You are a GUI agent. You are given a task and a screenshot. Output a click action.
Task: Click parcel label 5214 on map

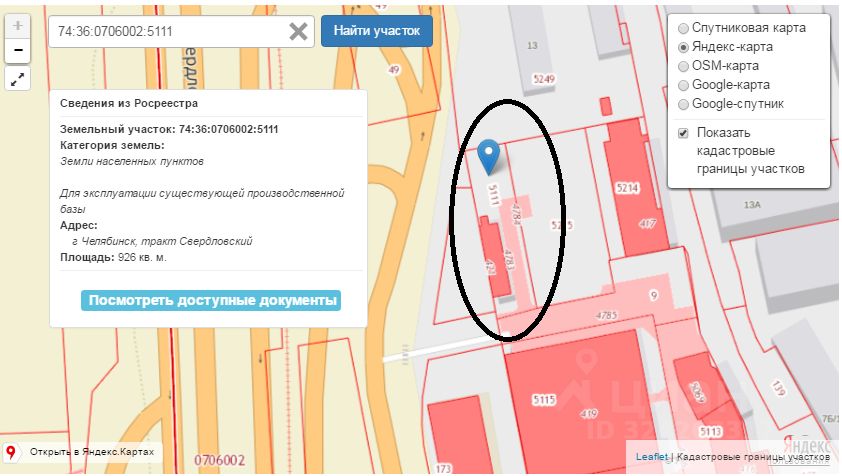(627, 188)
